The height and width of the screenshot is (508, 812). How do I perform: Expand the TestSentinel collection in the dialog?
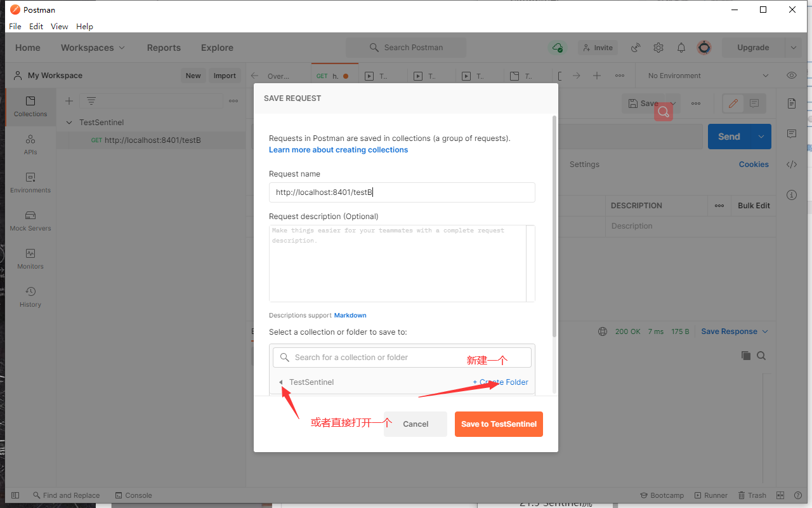click(281, 382)
